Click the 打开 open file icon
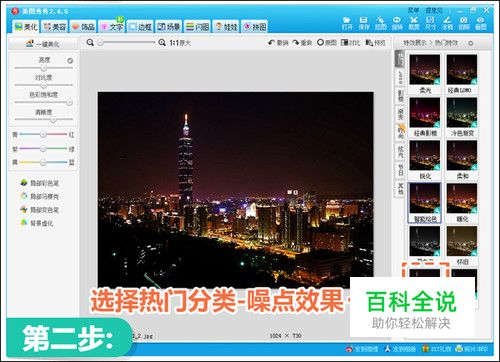500x362 pixels. [x=347, y=23]
